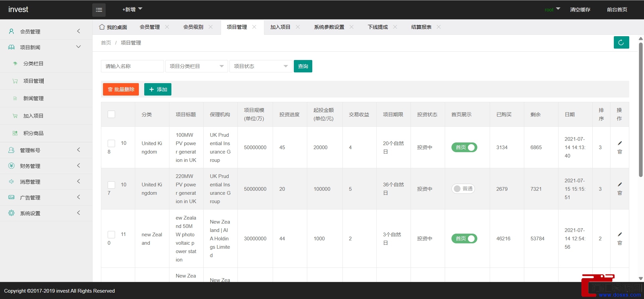This screenshot has width=644, height=299.
Task: Expand the 消息管理 sidebar chevron
Action: point(78,181)
